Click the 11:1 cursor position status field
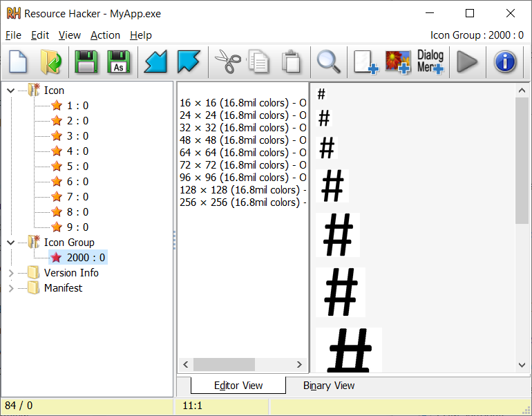 [222, 406]
